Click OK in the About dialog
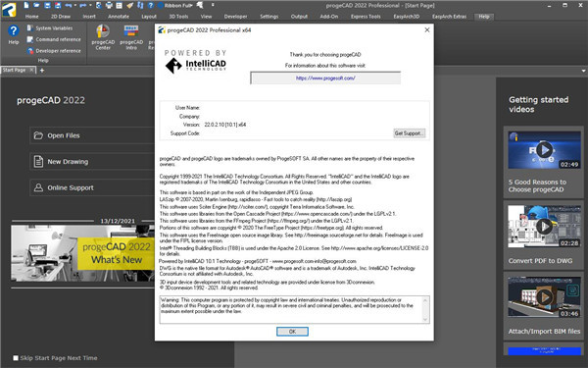 click(292, 332)
